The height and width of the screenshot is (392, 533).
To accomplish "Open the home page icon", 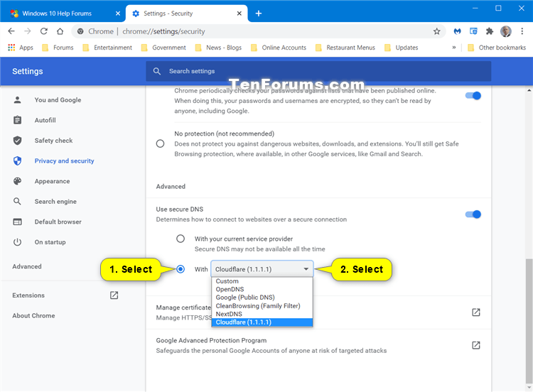I will point(60,31).
